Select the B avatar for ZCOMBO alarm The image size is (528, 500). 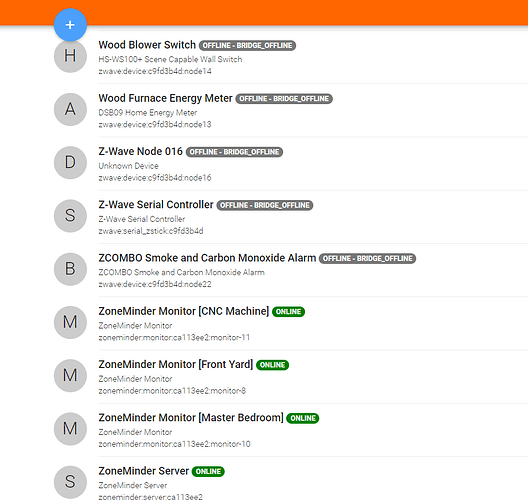click(70, 269)
